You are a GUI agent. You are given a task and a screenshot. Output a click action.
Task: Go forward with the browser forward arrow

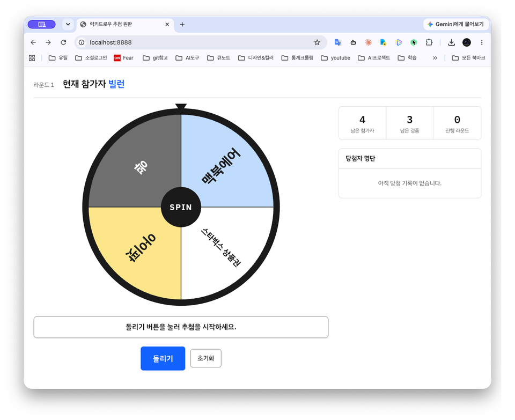tap(48, 42)
